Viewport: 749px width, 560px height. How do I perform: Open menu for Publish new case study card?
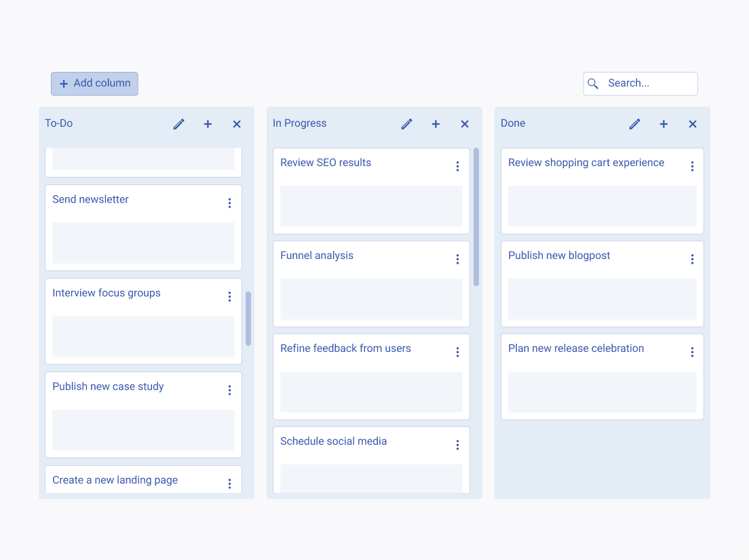230,391
